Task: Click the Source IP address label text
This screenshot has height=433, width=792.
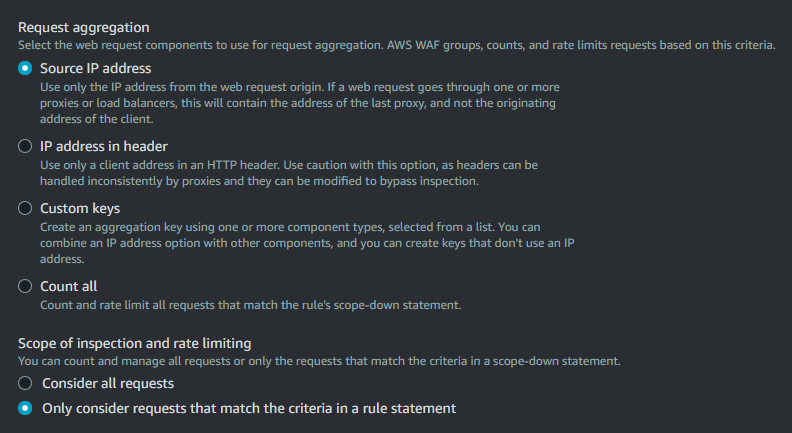Action: [x=96, y=69]
